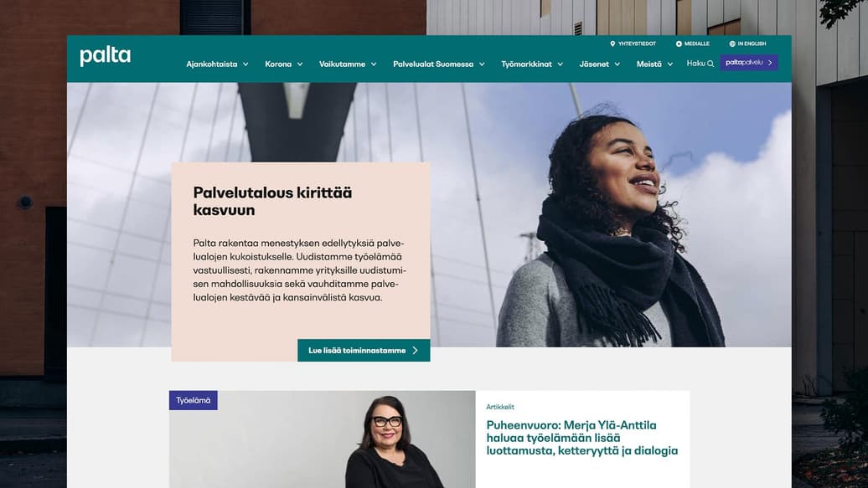Expand the Työmarkkinat chevron
The height and width of the screenshot is (488, 868).
point(560,64)
